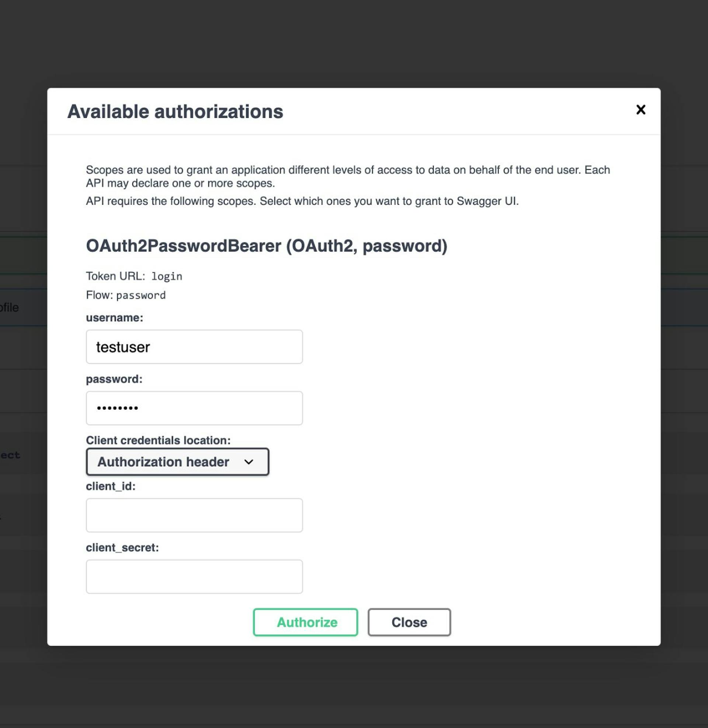
Task: Dismiss the dialog via the X icon
Action: [640, 110]
